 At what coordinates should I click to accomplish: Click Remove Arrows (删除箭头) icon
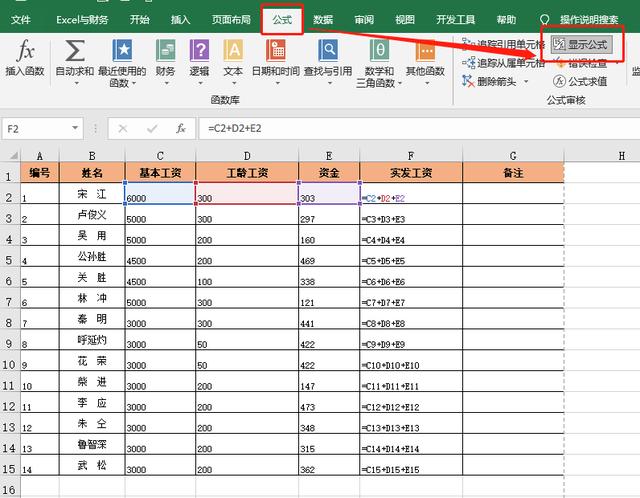[x=468, y=81]
